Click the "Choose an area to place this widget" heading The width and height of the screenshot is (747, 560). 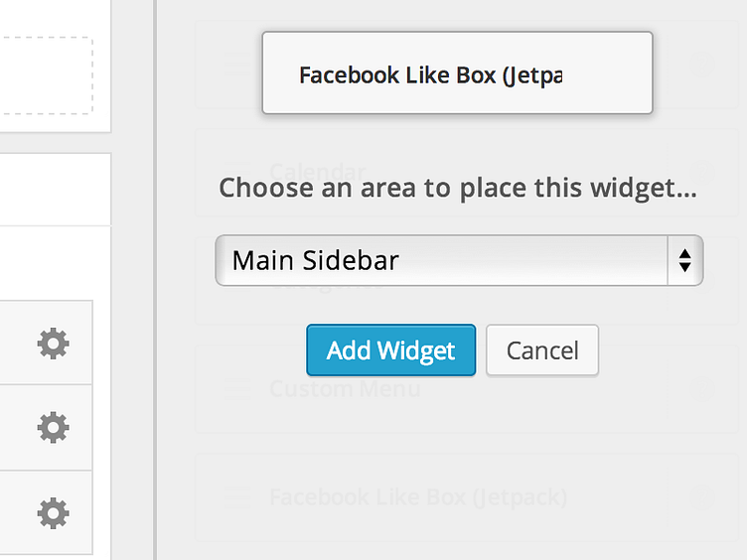click(457, 188)
